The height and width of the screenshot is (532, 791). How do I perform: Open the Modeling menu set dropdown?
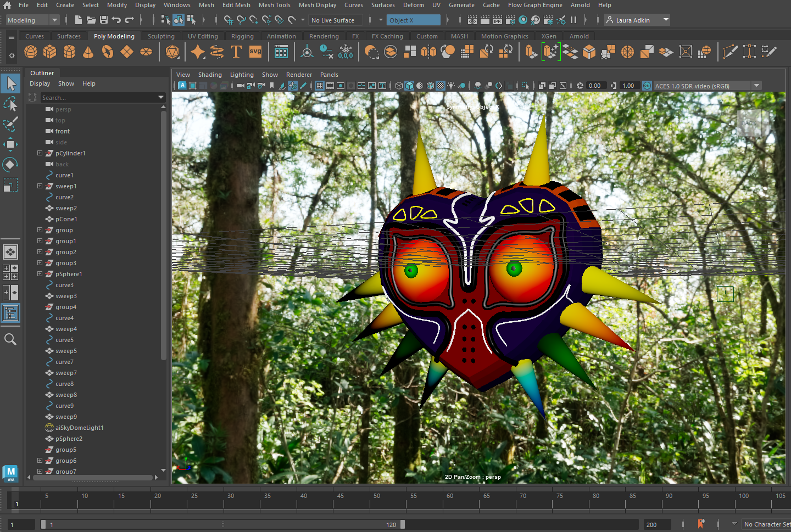click(32, 20)
